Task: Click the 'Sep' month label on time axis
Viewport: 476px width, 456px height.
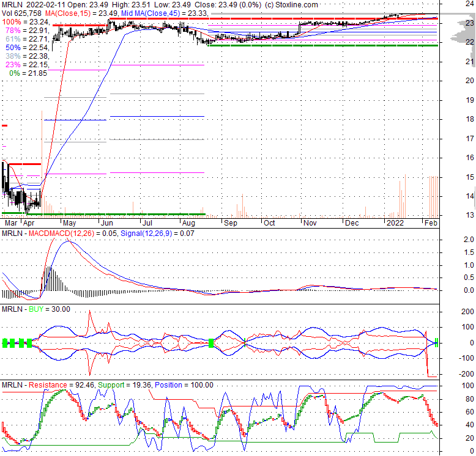Action: point(231,223)
